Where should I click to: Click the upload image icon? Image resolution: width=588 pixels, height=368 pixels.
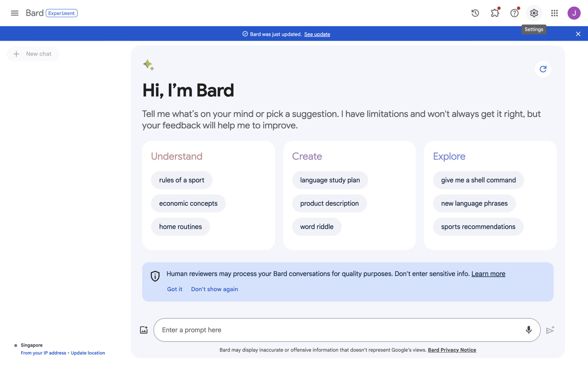click(144, 330)
